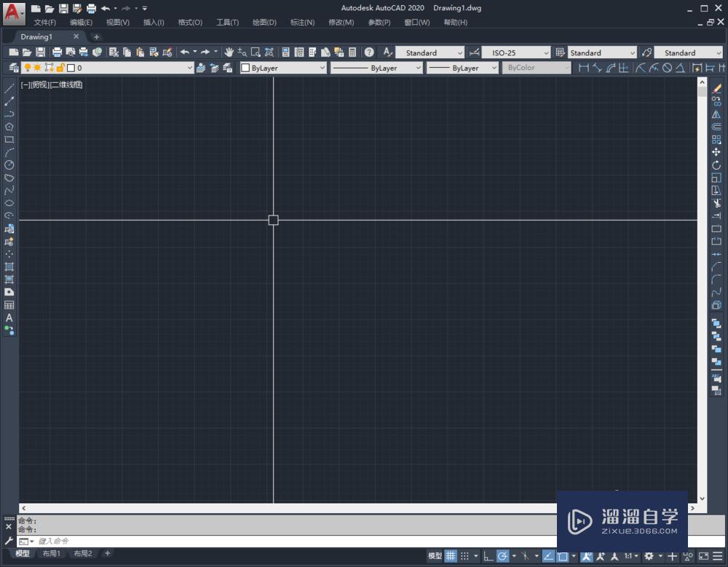Select the Spline tool
The width and height of the screenshot is (728, 567).
click(x=9, y=190)
